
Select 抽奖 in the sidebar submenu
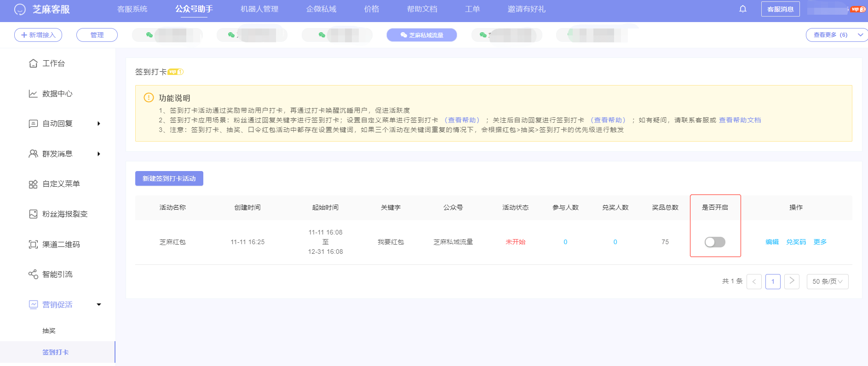tap(49, 331)
